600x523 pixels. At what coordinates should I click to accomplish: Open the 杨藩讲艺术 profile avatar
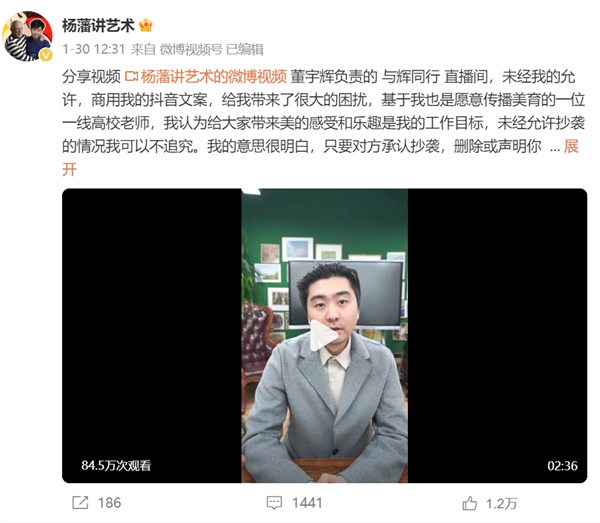click(27, 36)
